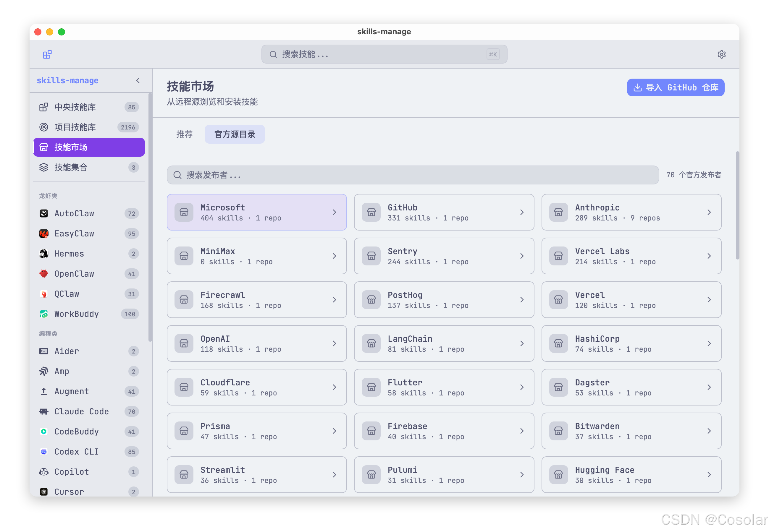This screenshot has height=532, width=769.
Task: Click the CodeBuddy icon
Action: tap(44, 432)
